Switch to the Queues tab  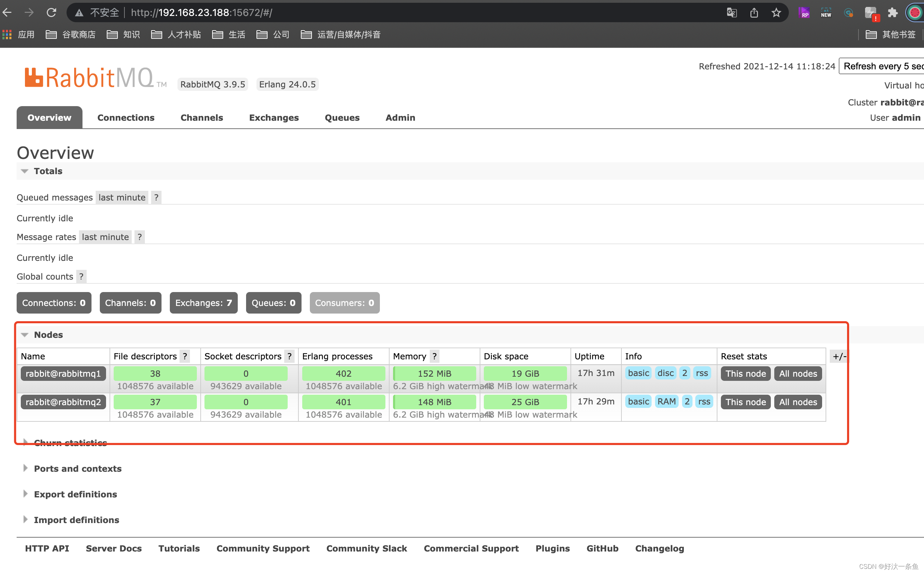tap(342, 118)
